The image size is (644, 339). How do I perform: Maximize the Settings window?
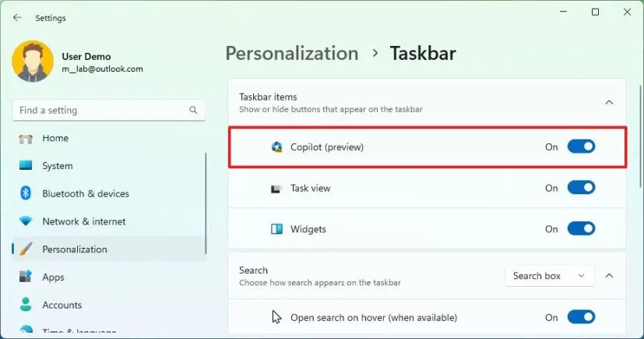[x=595, y=12]
